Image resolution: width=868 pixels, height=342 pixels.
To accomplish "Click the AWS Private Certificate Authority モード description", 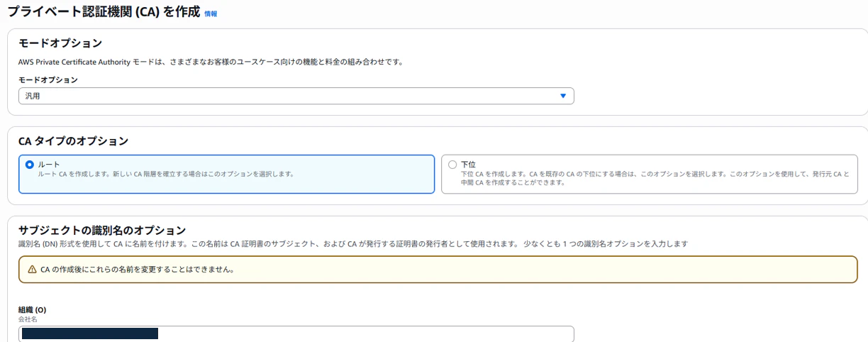I will 211,62.
